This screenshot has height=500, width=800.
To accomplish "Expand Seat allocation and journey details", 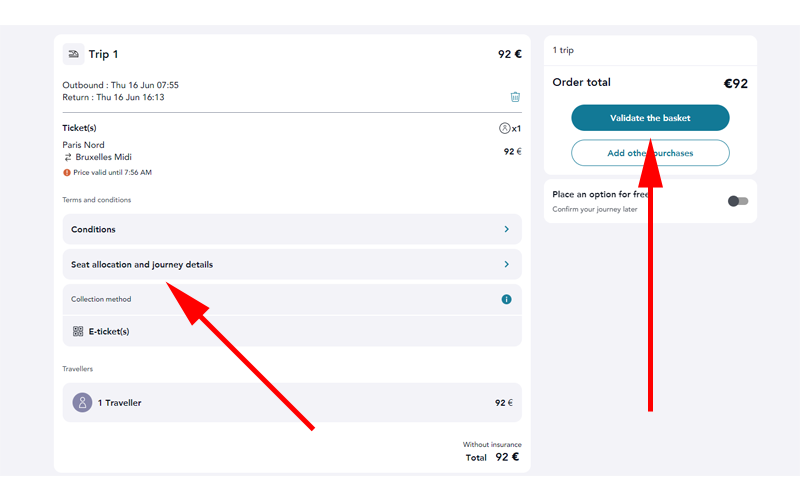I will pos(292,264).
